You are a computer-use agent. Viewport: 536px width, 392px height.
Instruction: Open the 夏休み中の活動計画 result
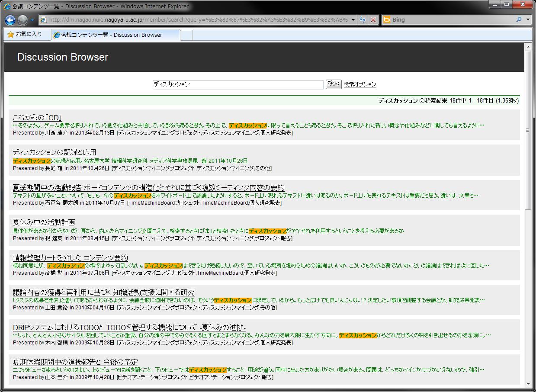click(44, 222)
